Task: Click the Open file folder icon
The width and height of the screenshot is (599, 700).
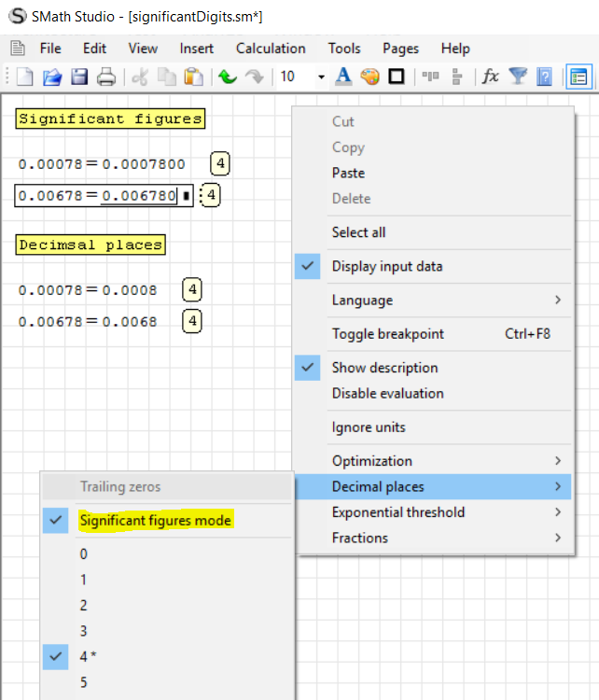Action: [x=52, y=77]
